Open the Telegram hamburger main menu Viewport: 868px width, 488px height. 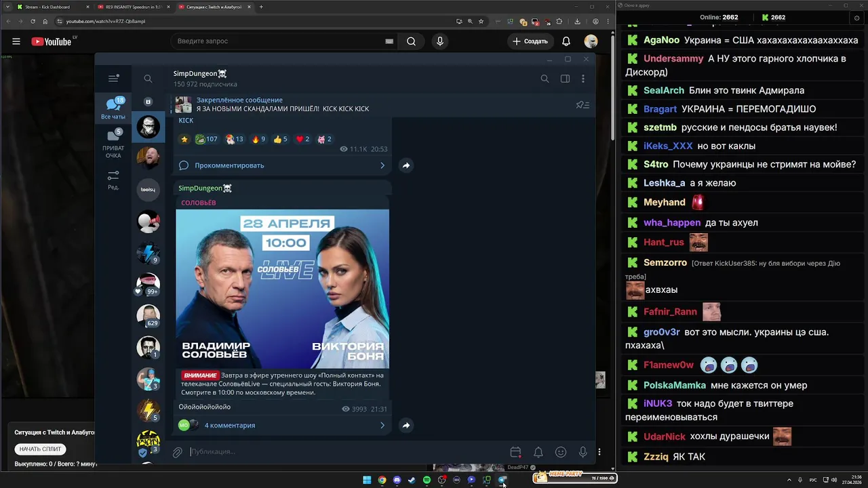point(113,79)
